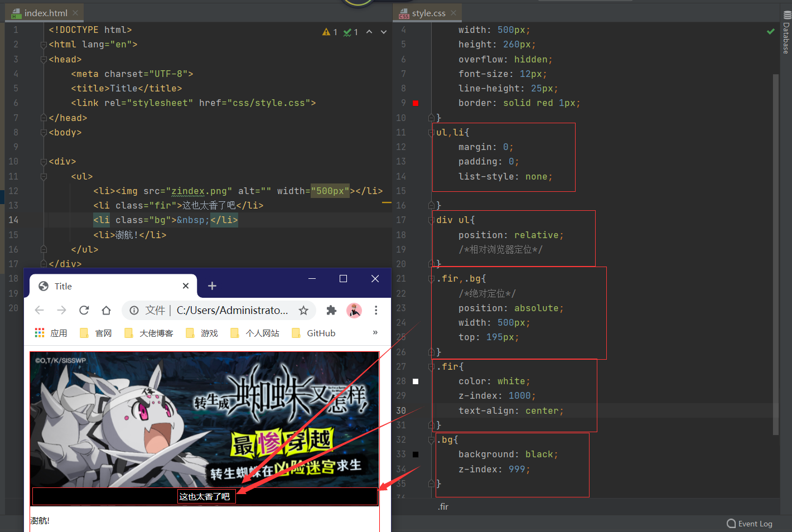Open the 大佬博客 bookmark folder
The image size is (792, 532).
(x=149, y=333)
